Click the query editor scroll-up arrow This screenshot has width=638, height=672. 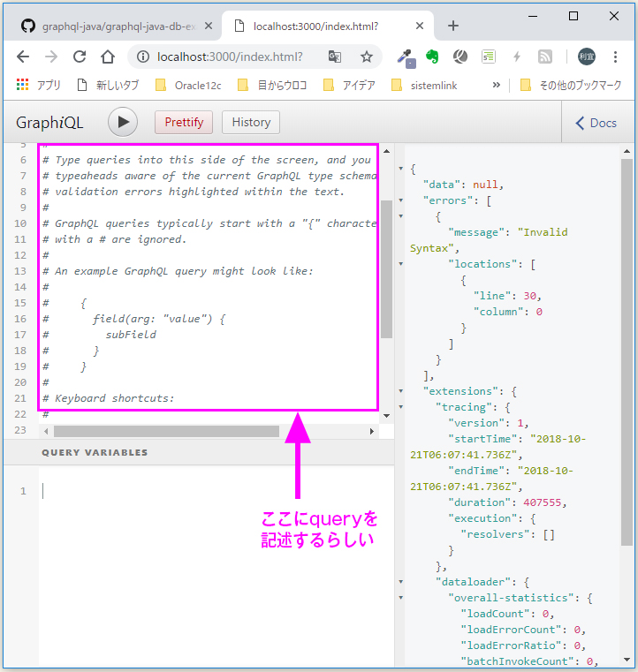coord(386,151)
